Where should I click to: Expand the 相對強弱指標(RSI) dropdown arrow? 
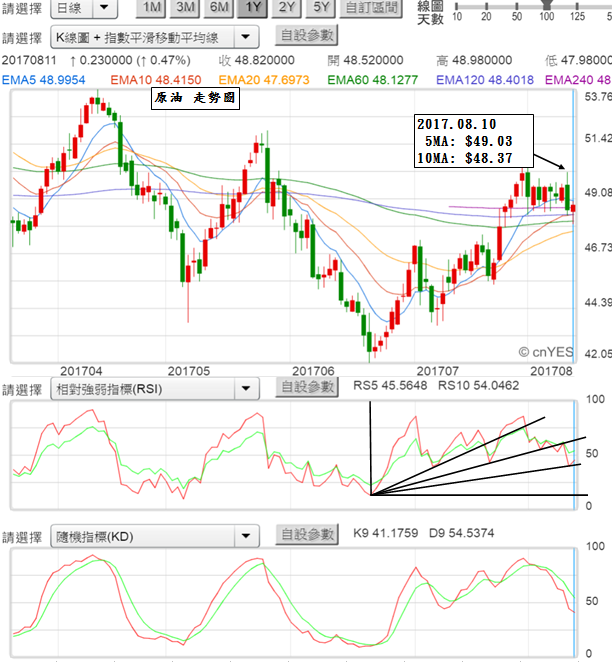coord(246,389)
